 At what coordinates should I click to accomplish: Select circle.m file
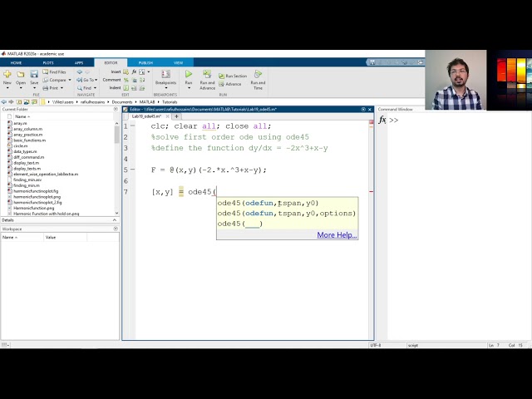coord(21,146)
